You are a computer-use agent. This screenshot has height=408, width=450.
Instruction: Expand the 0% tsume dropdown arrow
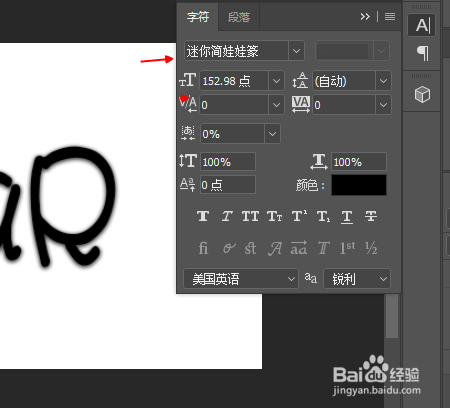[272, 134]
